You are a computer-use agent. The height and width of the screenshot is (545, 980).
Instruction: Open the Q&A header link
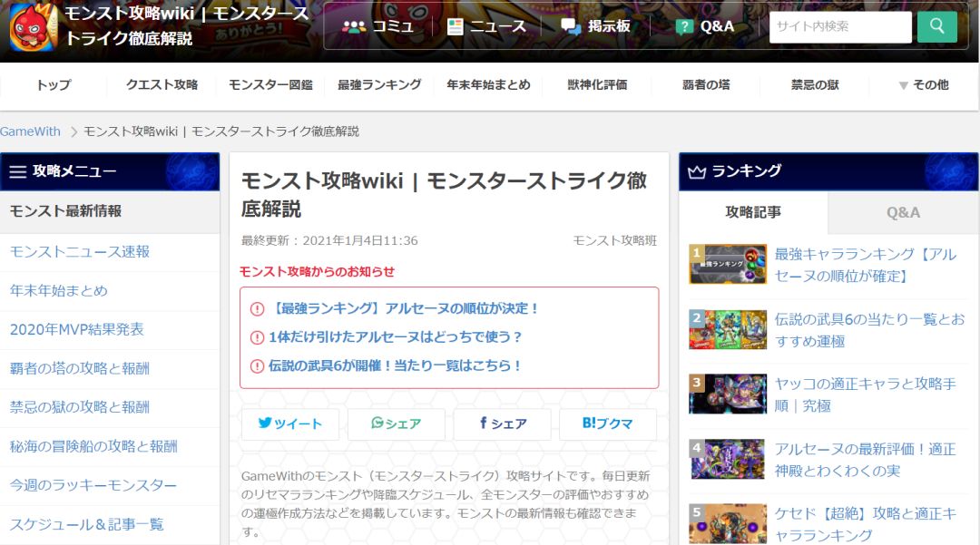705,26
